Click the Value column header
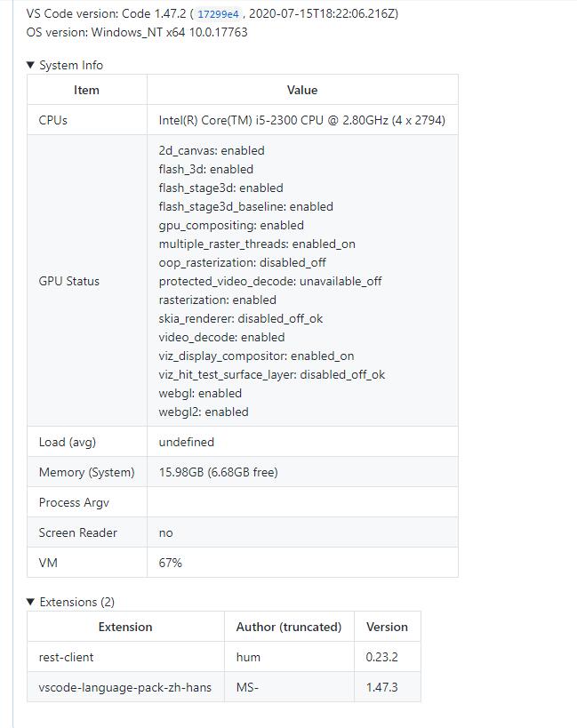 click(x=301, y=89)
